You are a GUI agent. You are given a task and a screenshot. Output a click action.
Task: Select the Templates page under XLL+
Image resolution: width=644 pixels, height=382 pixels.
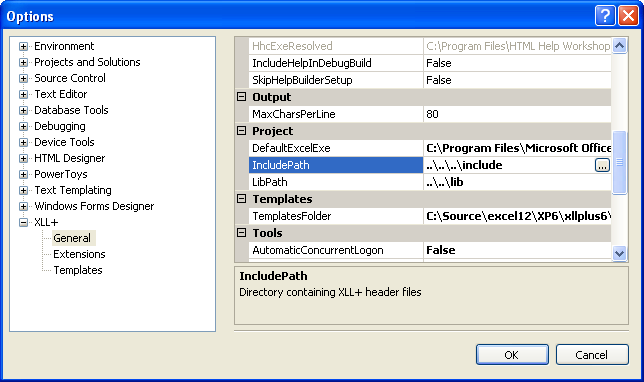78,270
